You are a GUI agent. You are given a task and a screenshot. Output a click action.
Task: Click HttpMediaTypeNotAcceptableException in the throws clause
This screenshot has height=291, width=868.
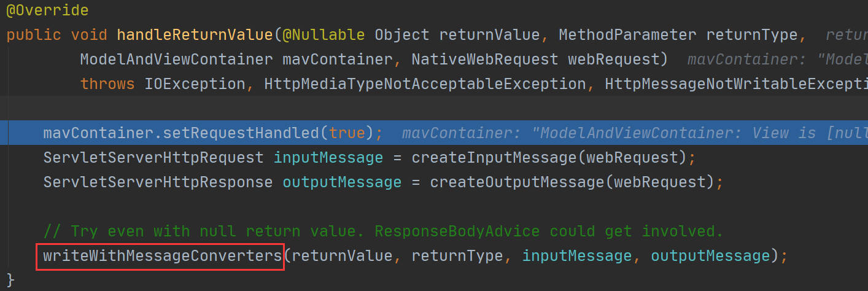pos(425,83)
